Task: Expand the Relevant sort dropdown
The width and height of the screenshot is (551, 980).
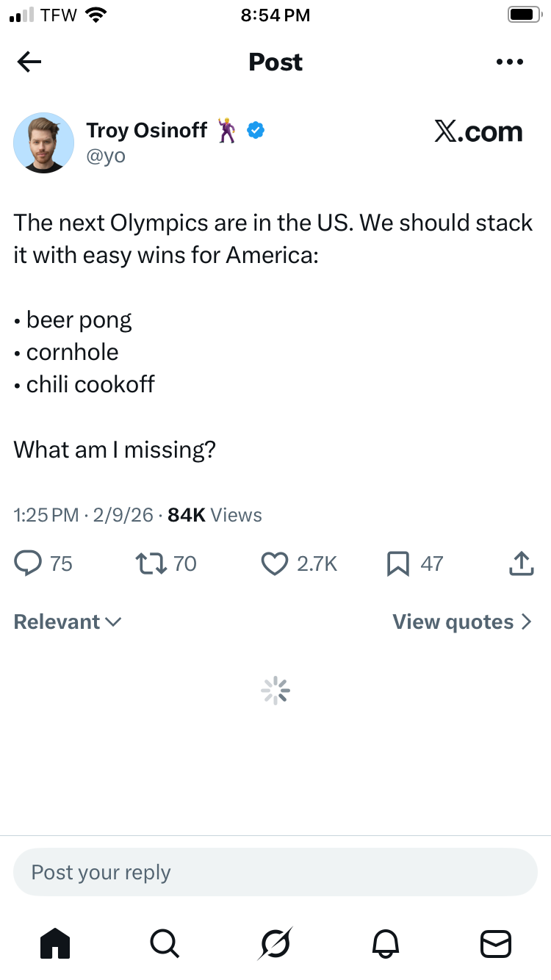Action: click(68, 622)
